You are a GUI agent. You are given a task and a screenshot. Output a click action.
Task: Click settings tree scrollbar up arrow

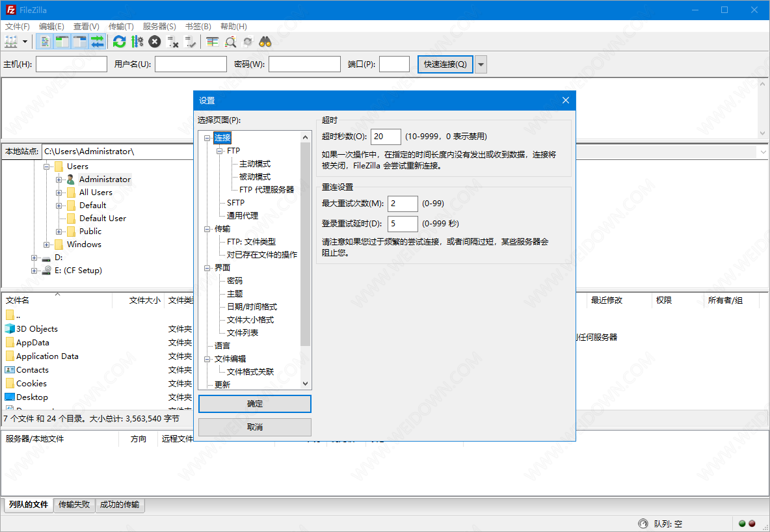coord(306,137)
